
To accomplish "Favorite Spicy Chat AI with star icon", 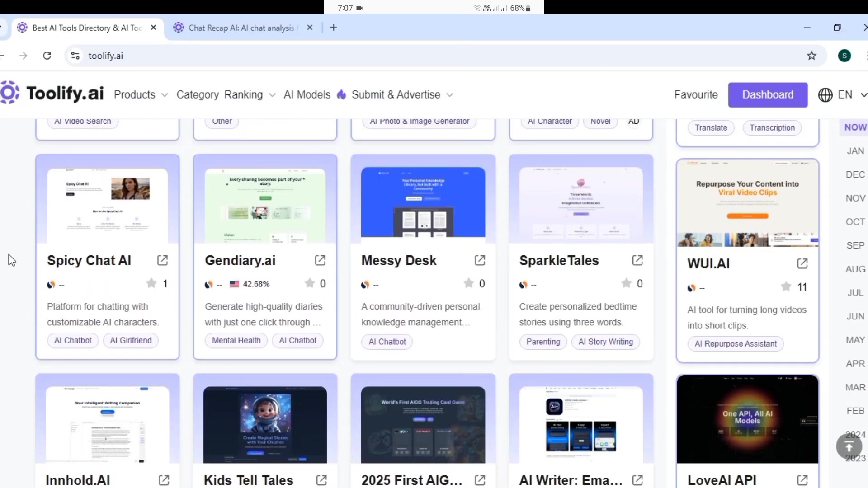I will (x=151, y=283).
